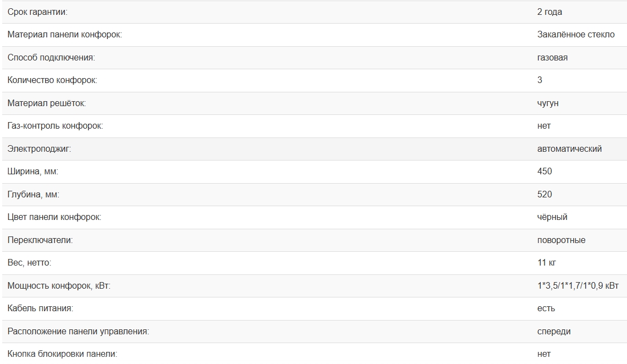Select the 'чёрный' color value

[552, 217]
